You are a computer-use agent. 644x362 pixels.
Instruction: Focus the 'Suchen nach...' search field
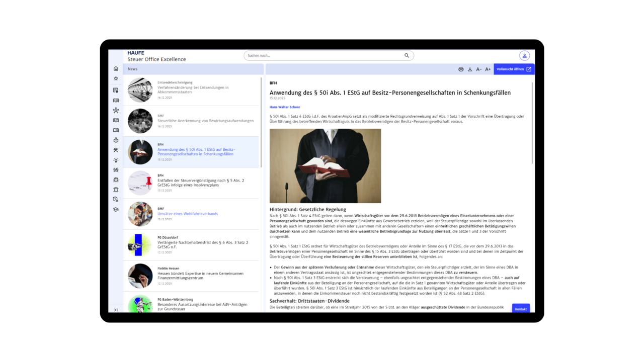point(325,56)
